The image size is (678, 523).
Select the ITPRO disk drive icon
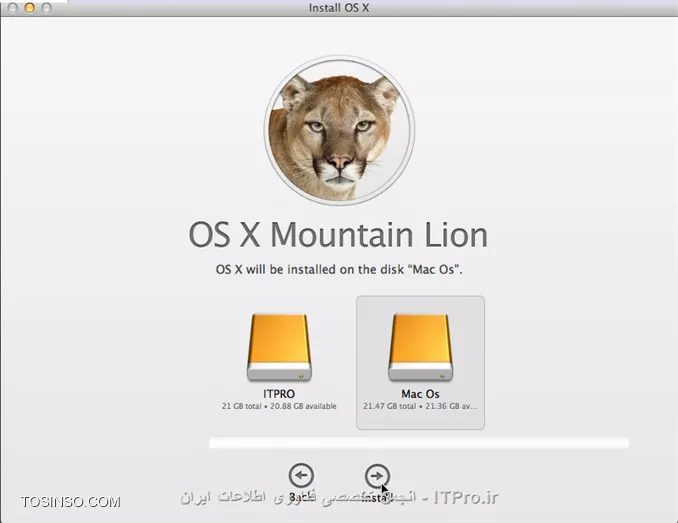(x=279, y=348)
